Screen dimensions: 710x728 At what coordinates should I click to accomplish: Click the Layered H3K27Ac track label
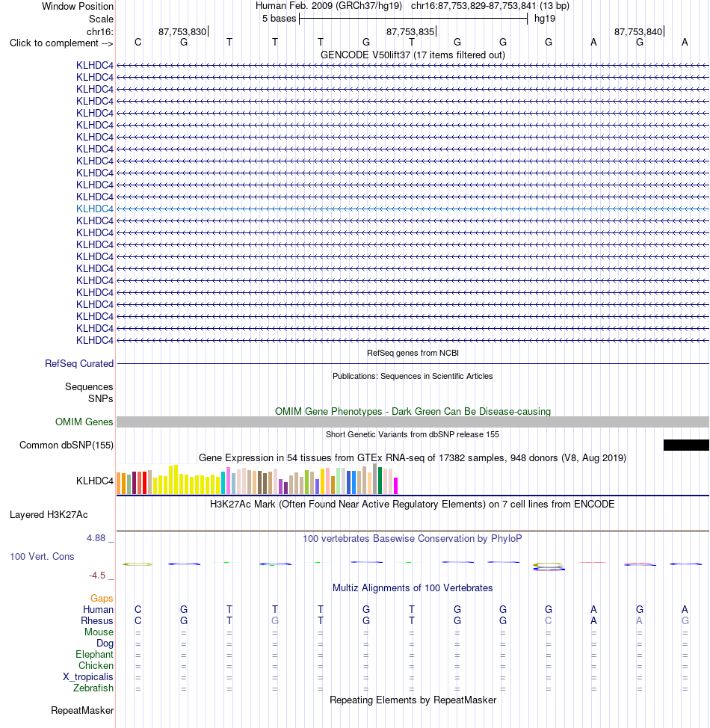point(49,514)
